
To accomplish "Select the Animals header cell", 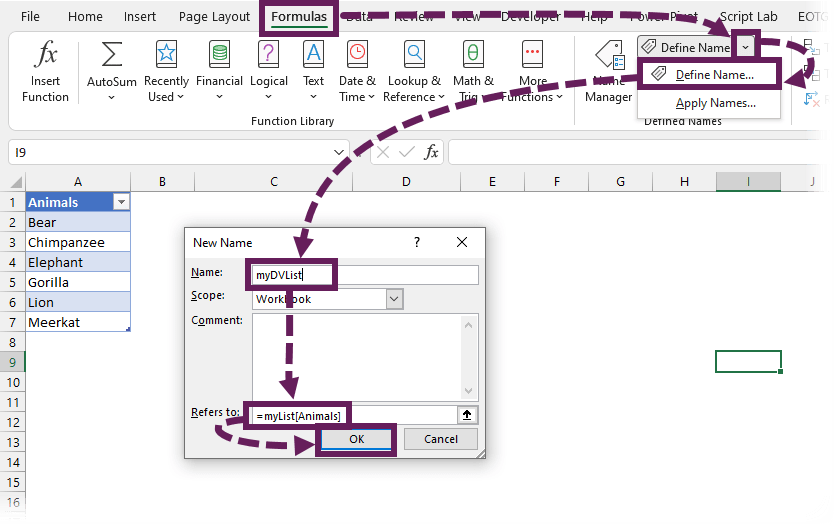I will [x=78, y=202].
